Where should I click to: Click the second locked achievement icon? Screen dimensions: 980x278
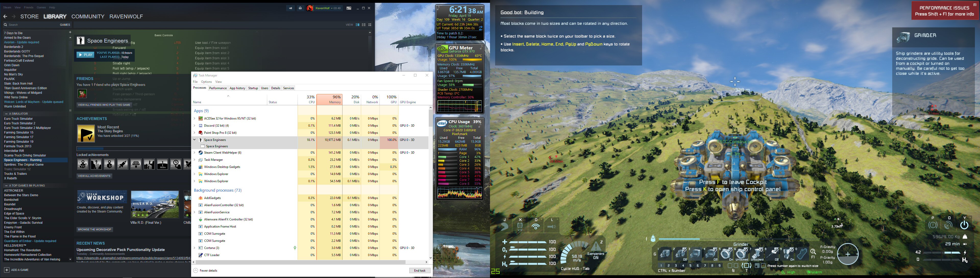click(x=96, y=164)
